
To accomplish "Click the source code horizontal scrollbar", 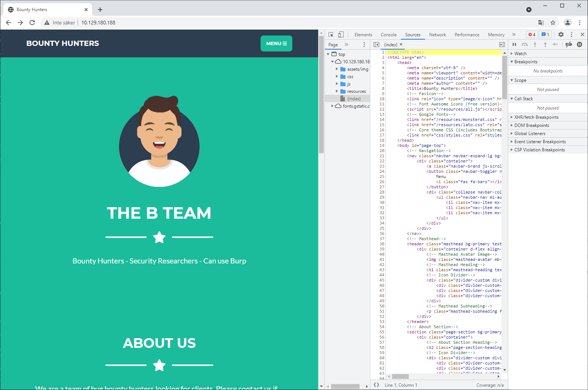I will pos(400,376).
